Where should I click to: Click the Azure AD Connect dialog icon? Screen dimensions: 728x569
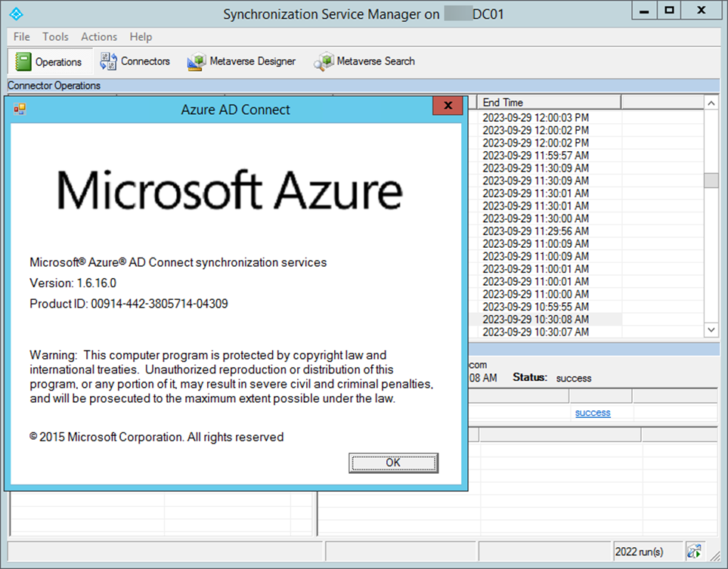pos(20,110)
